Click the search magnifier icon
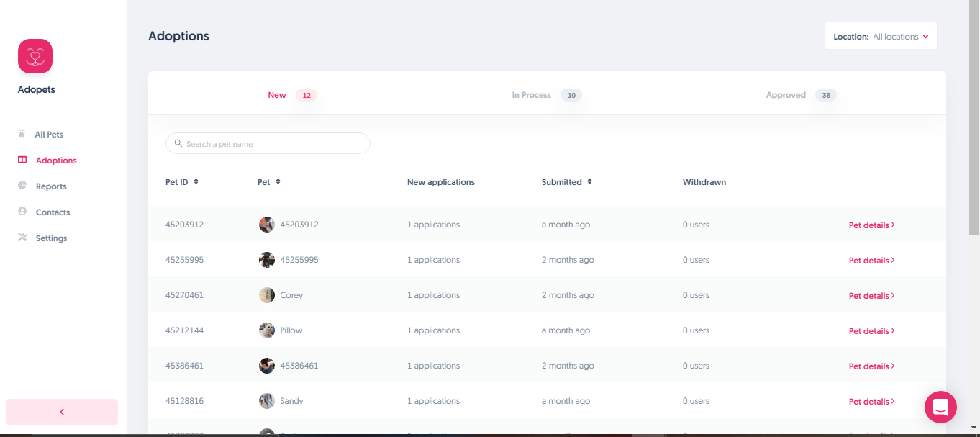980x437 pixels. coord(178,144)
